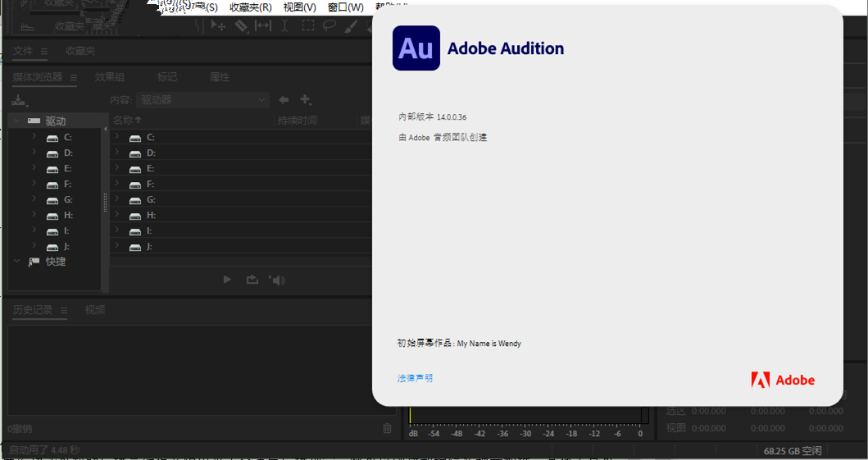Open the 内容 驱动器 dropdown

click(x=202, y=100)
